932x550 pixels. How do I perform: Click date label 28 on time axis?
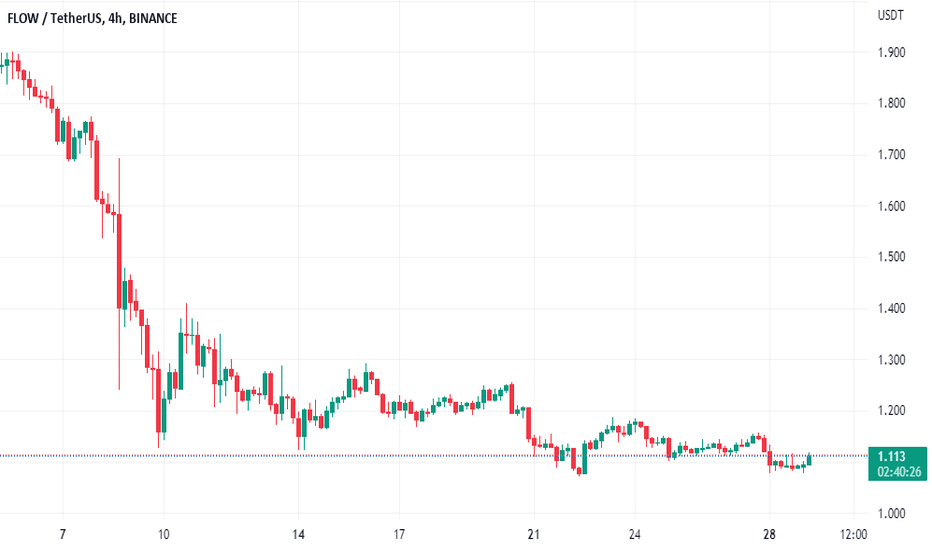769,534
